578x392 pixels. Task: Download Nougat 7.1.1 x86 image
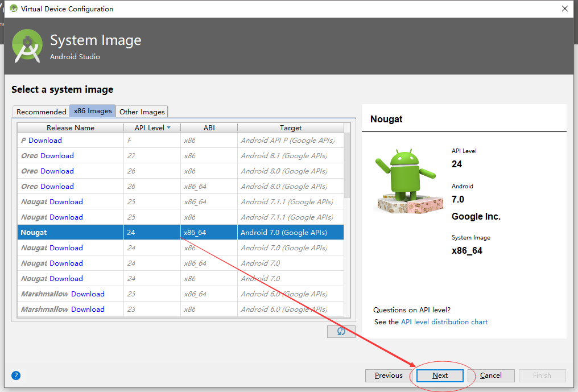point(67,217)
